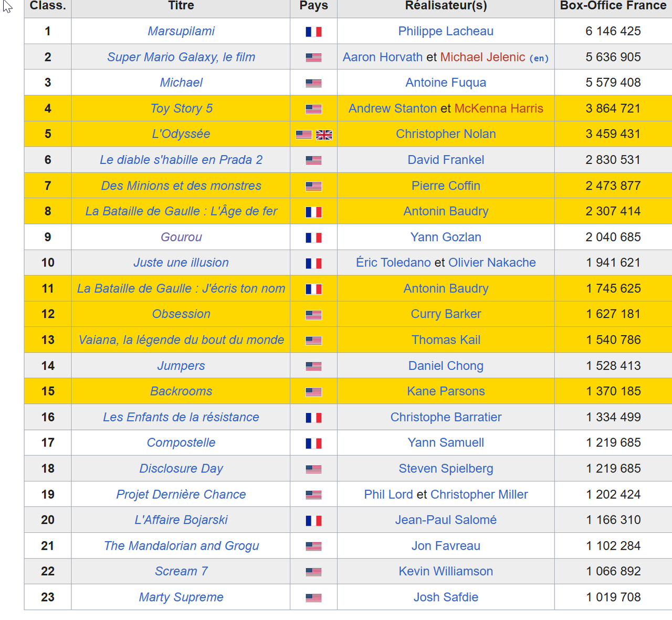Click the French flag beside L'Affaire Bojarski
This screenshot has height=620, width=672.
(x=313, y=521)
